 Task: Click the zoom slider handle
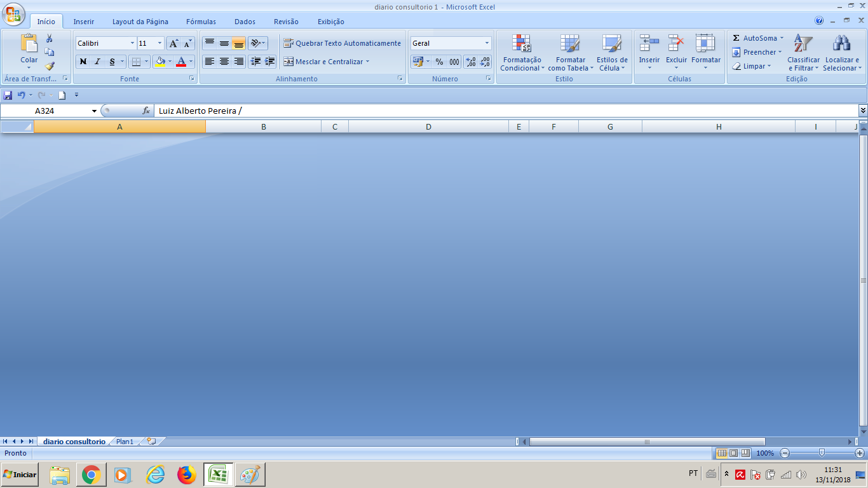click(x=822, y=453)
